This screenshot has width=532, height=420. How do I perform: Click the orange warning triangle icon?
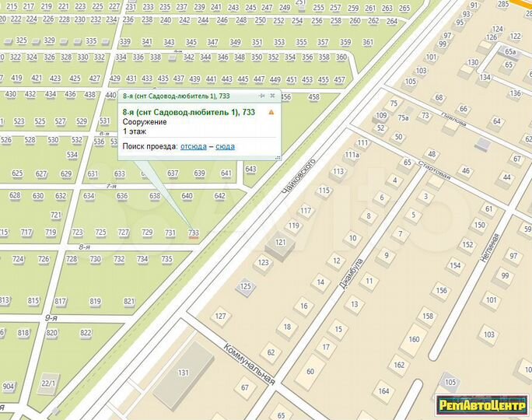point(271,113)
